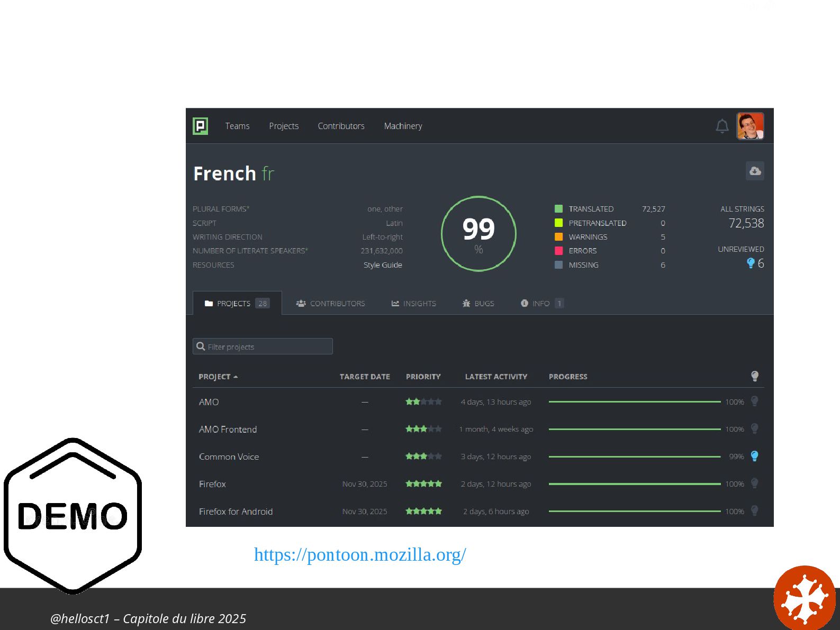Open Contributors in the top navigation
840x630 pixels.
click(341, 126)
